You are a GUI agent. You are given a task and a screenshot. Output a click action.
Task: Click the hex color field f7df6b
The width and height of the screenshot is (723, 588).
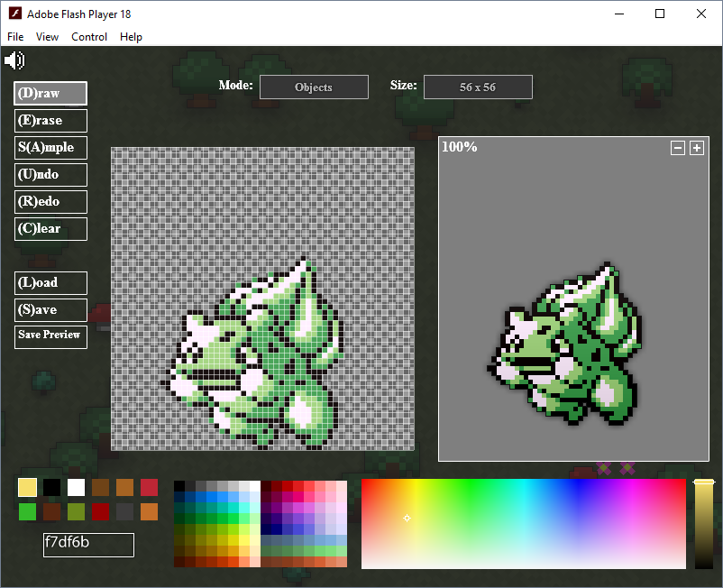[88, 545]
